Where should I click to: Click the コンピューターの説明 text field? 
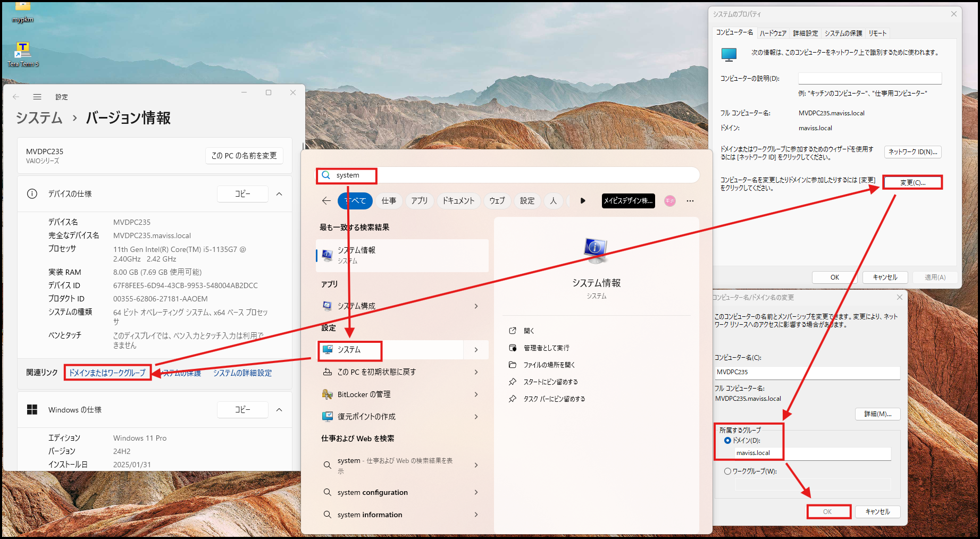coord(869,78)
